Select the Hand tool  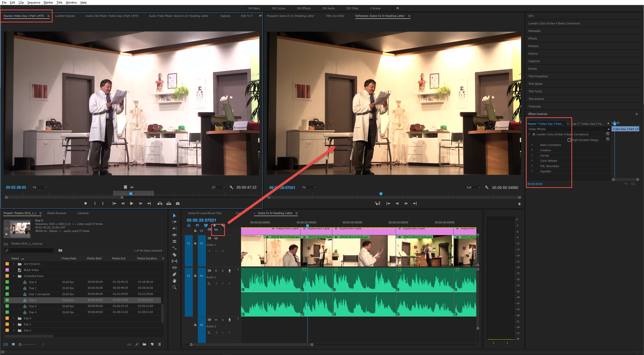click(x=174, y=281)
